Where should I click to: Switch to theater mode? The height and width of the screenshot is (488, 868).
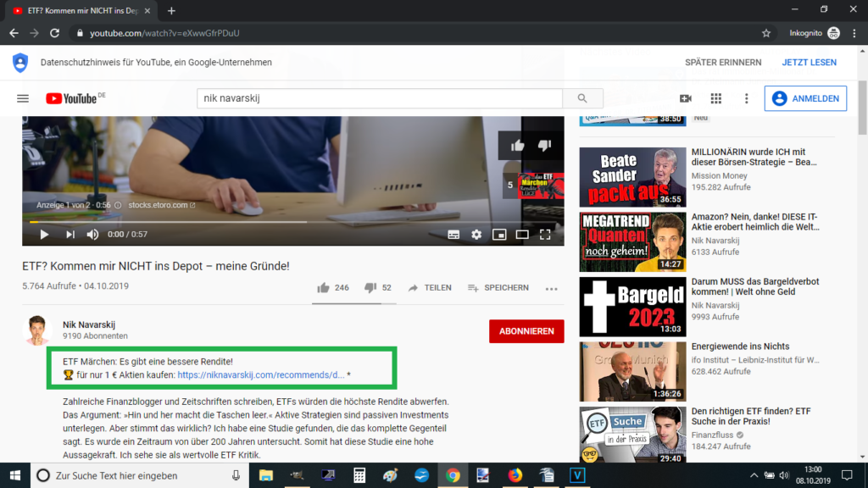pos(522,235)
